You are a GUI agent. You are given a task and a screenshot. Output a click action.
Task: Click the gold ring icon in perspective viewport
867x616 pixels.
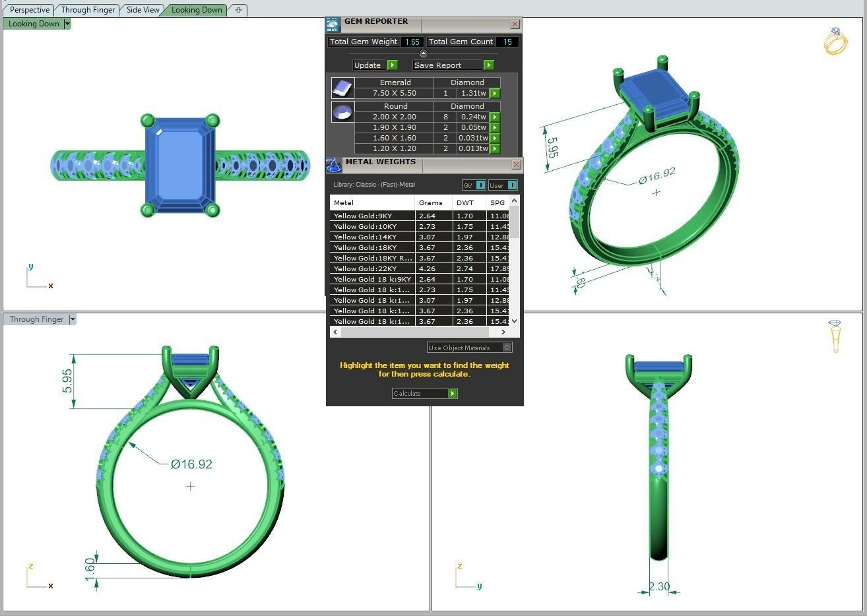(835, 41)
